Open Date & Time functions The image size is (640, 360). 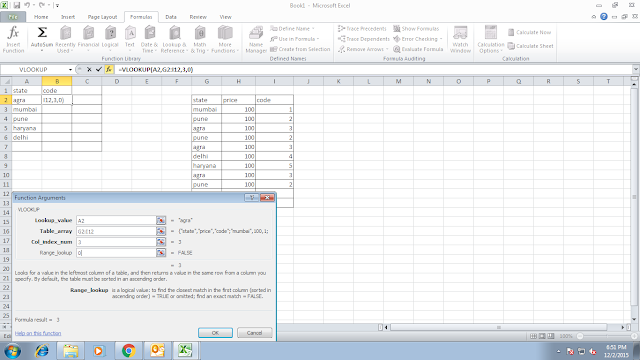(149, 39)
